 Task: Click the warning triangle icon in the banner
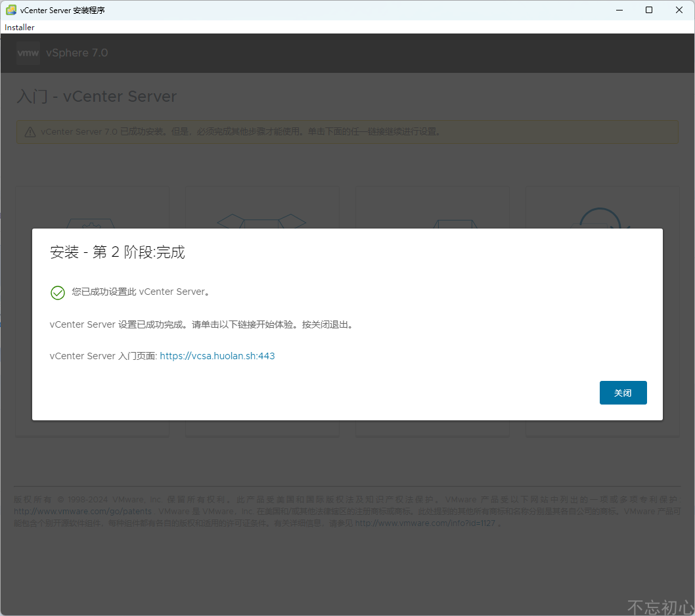click(30, 132)
